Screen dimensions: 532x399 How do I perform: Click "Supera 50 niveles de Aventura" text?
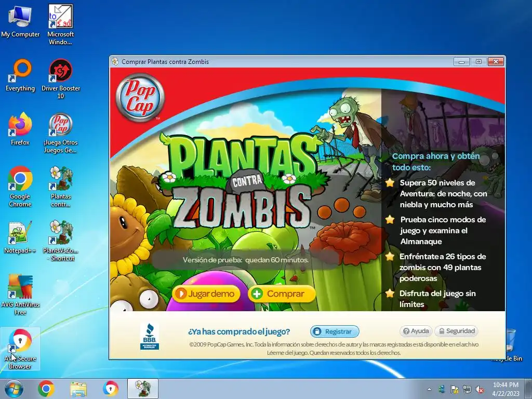(444, 193)
